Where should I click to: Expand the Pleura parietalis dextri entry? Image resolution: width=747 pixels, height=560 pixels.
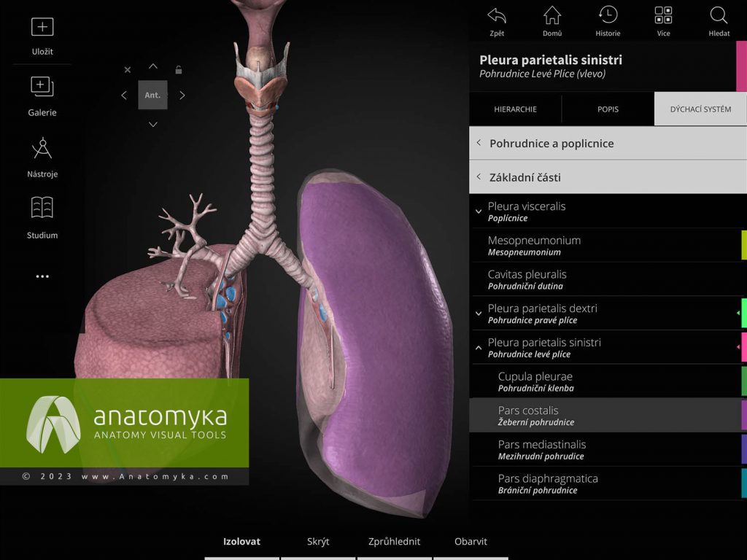pyautogui.click(x=479, y=314)
